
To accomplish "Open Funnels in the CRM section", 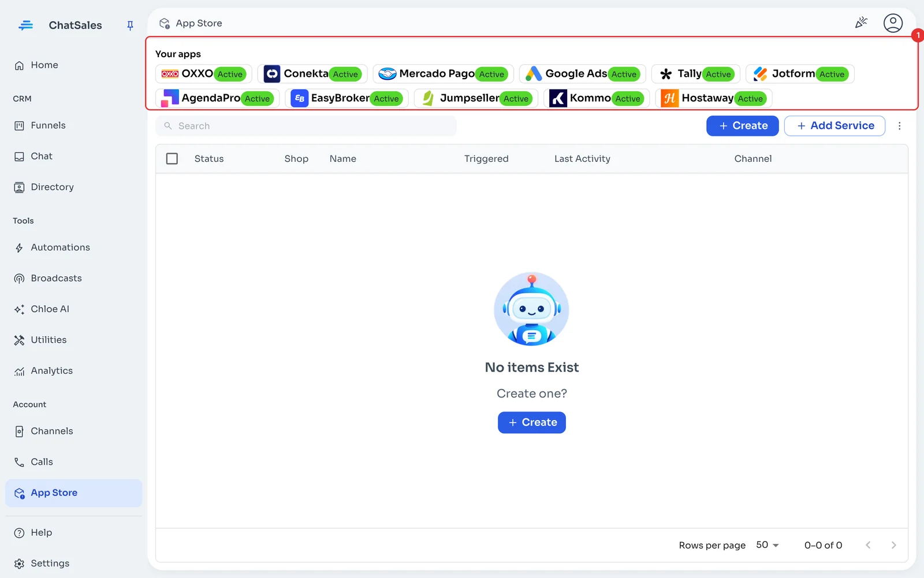I will 73,125.
